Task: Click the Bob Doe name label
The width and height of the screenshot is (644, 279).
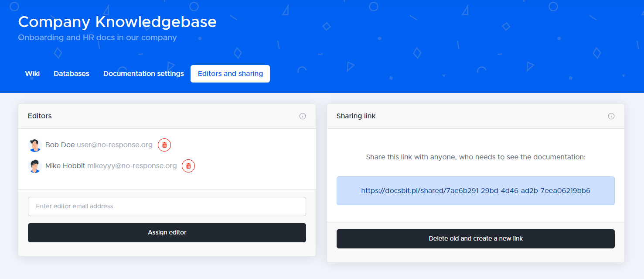Action: point(60,145)
